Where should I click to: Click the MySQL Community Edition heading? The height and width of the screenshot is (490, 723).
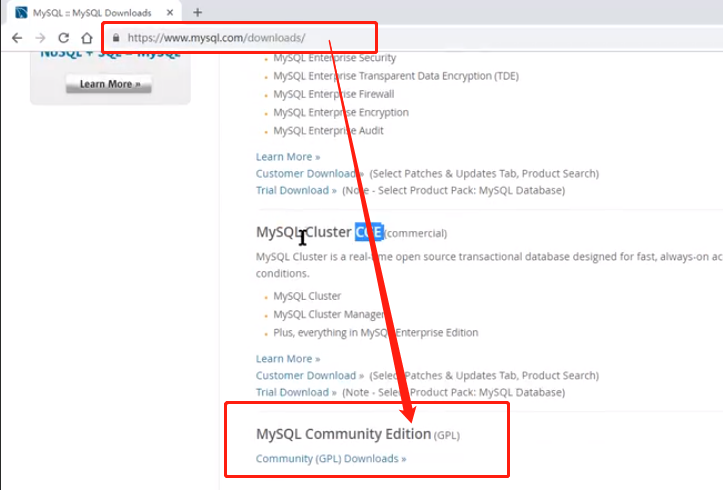(344, 434)
